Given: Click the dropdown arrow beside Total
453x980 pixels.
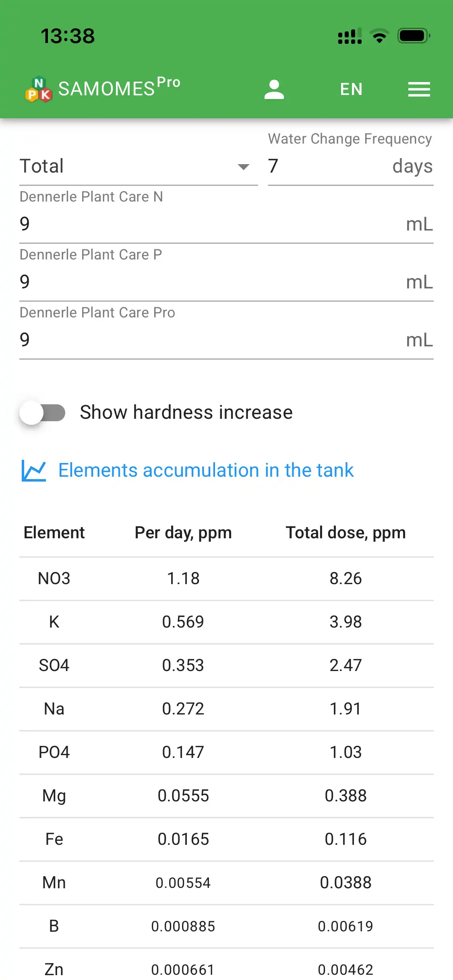Looking at the screenshot, I should coord(244,167).
